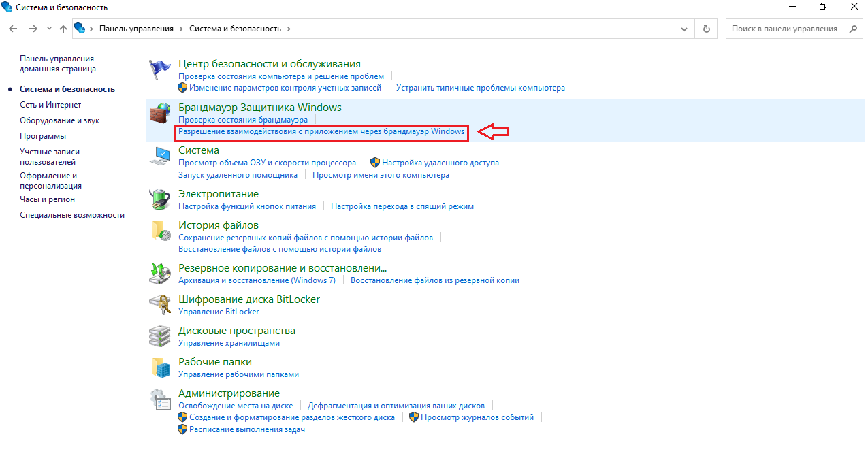Open Центр безопасности и обслуживания heading
This screenshot has height=456, width=868.
click(x=270, y=64)
